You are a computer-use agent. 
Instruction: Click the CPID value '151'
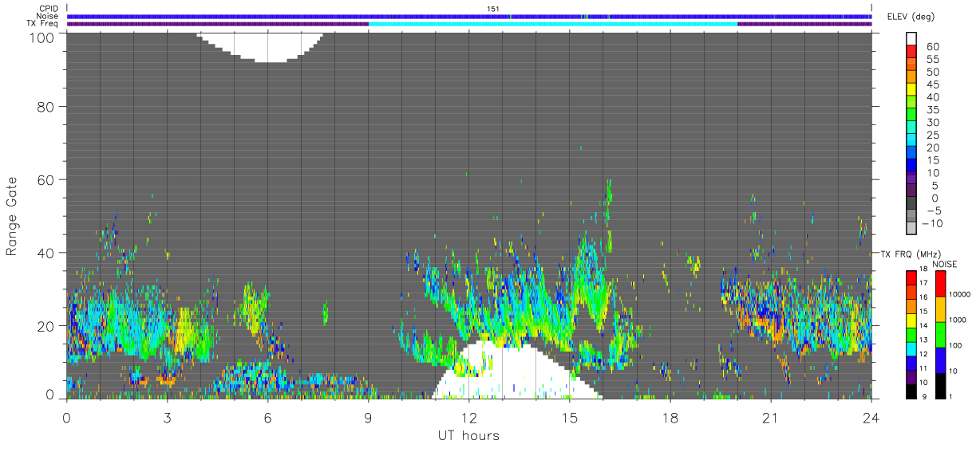click(493, 9)
